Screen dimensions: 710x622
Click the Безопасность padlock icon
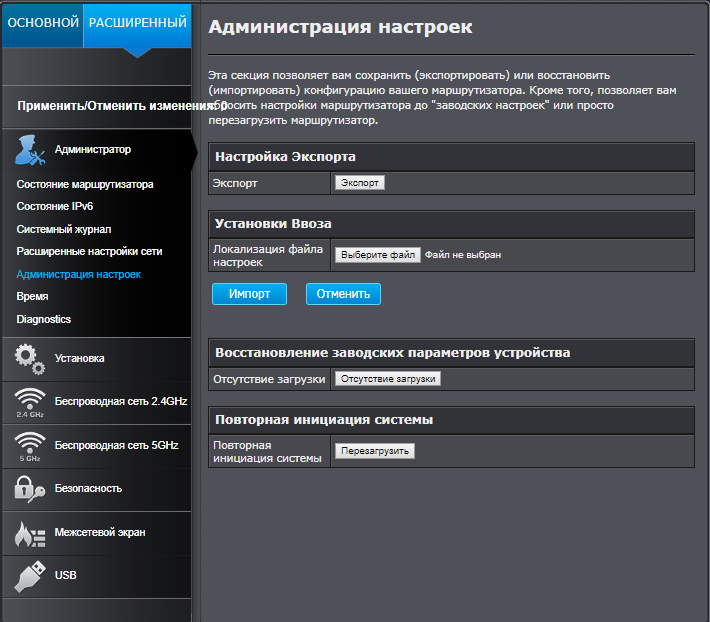pos(29,488)
